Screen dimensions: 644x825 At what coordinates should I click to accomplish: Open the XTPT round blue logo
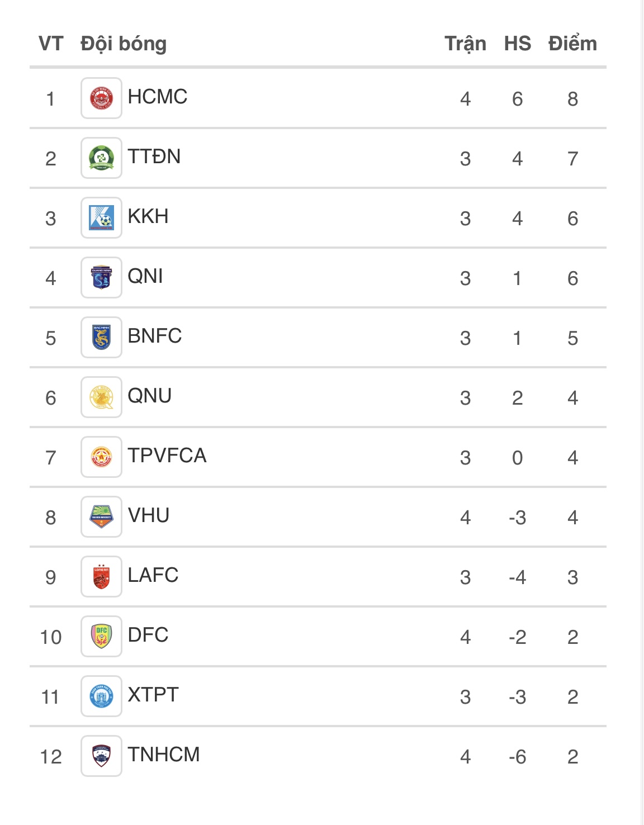click(x=101, y=696)
